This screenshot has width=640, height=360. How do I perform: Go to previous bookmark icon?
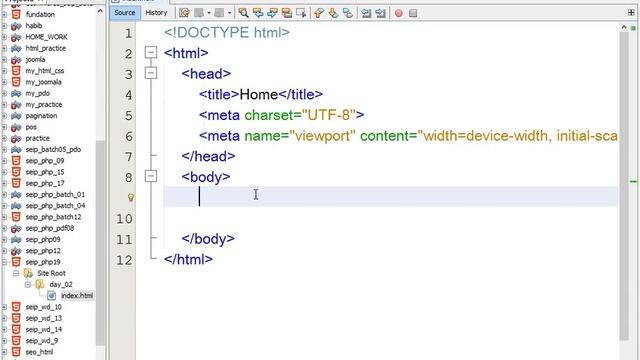tap(319, 13)
